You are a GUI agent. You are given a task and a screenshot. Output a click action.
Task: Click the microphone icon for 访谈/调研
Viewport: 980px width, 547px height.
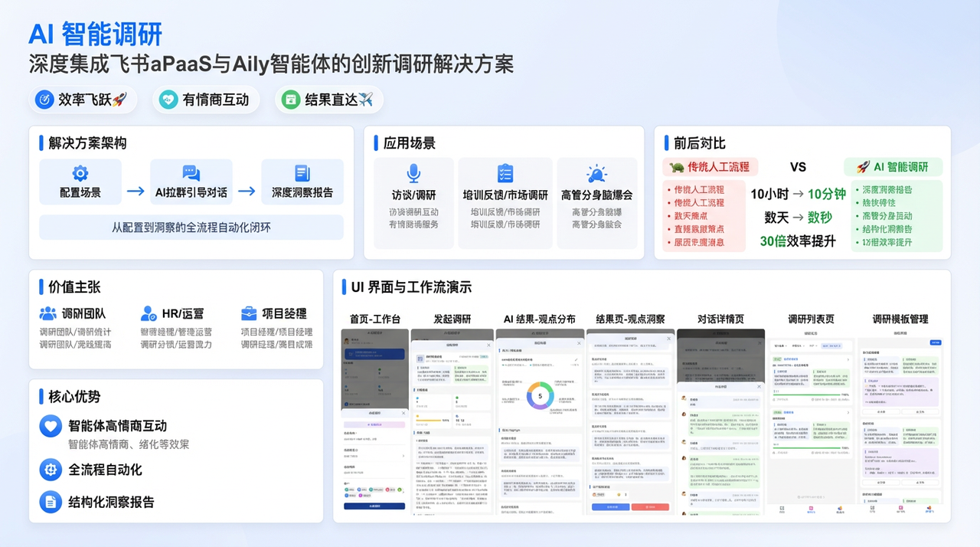tap(413, 173)
